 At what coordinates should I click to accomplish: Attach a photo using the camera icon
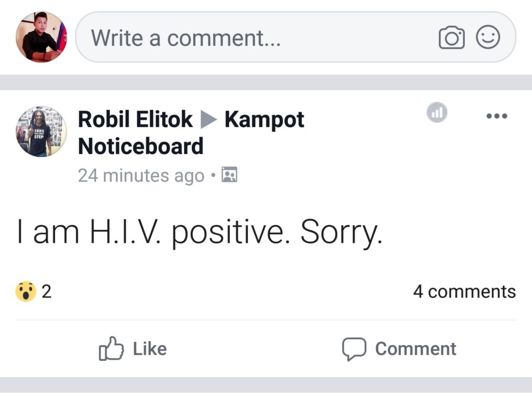(451, 38)
